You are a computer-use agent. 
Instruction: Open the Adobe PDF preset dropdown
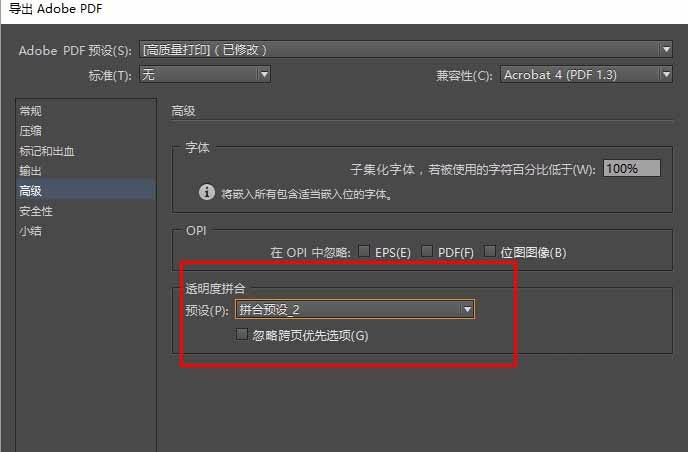click(406, 50)
